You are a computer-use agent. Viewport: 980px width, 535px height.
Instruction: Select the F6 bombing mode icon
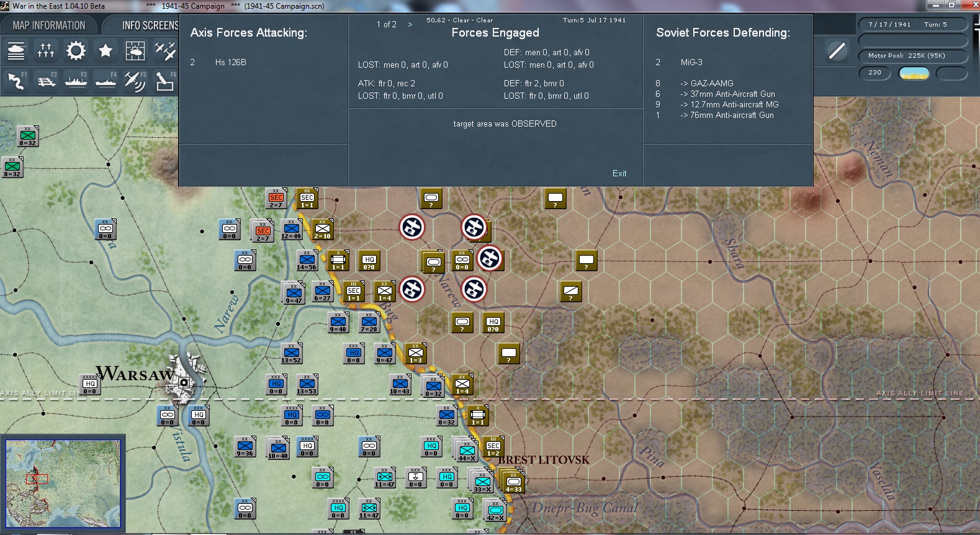[x=165, y=81]
